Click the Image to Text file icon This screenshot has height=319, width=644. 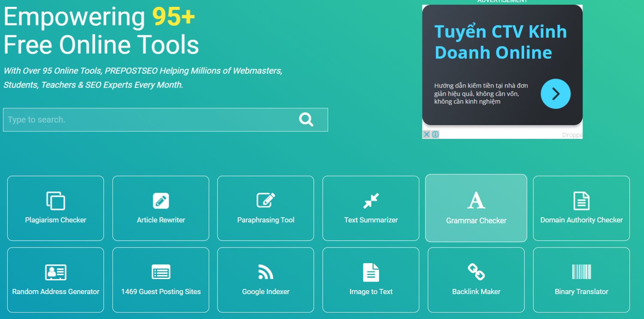371,272
